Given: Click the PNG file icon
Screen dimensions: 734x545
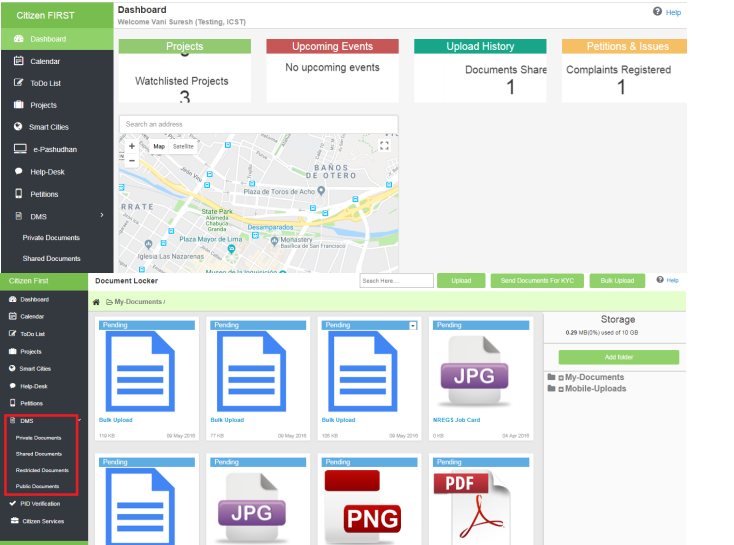Looking at the screenshot, I should 364,502.
